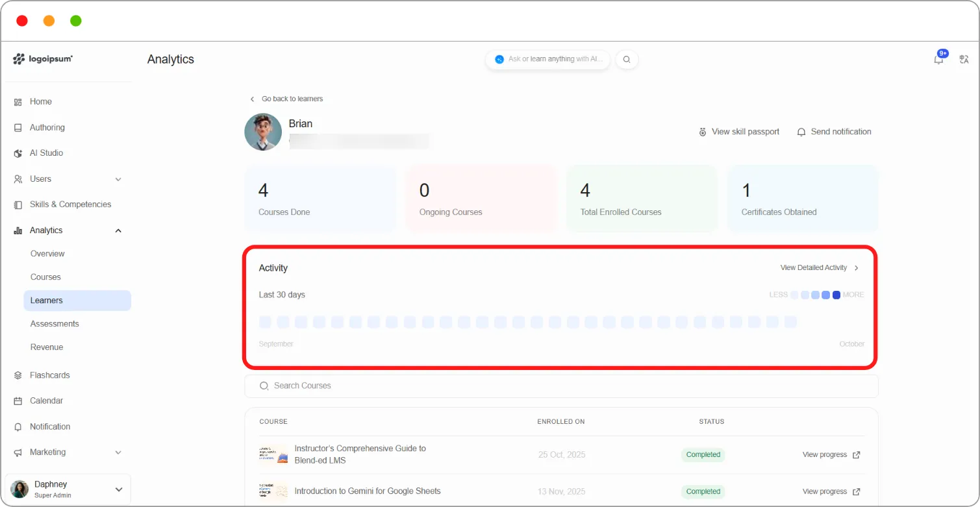This screenshot has height=507, width=980.
Task: Open the language translation icon
Action: 964,59
